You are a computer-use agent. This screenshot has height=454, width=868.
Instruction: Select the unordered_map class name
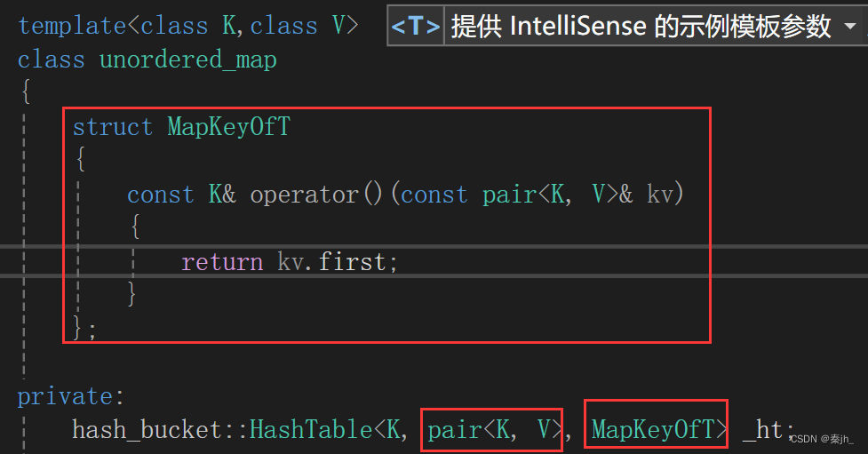point(188,60)
